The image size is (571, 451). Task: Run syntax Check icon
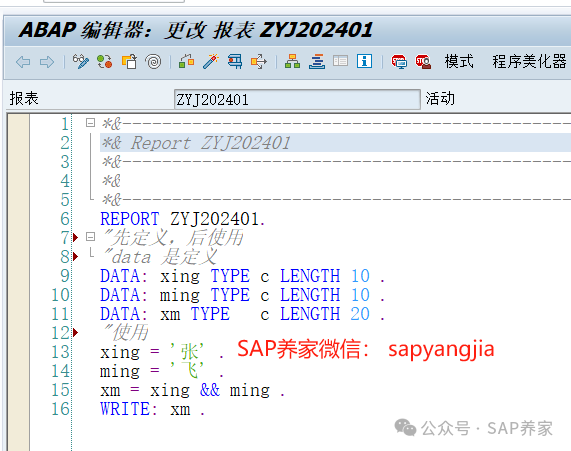(x=186, y=62)
